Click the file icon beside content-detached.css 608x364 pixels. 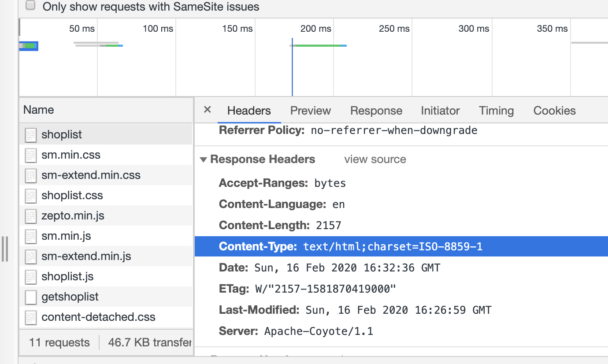tap(30, 317)
